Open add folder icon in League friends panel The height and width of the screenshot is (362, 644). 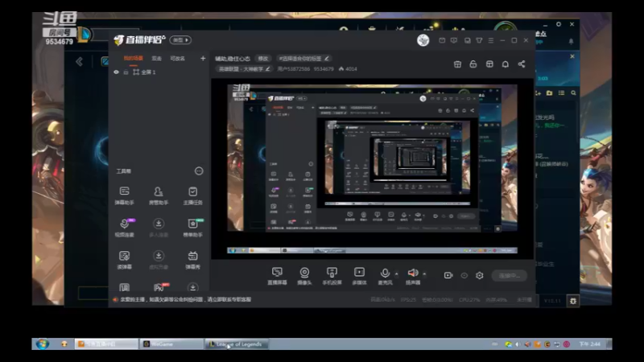549,93
